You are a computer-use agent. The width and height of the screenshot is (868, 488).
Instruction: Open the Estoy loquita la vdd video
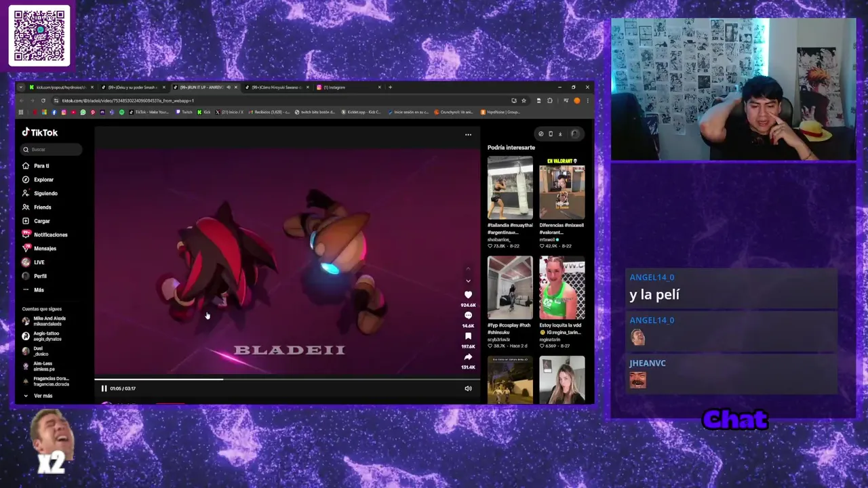(x=561, y=287)
